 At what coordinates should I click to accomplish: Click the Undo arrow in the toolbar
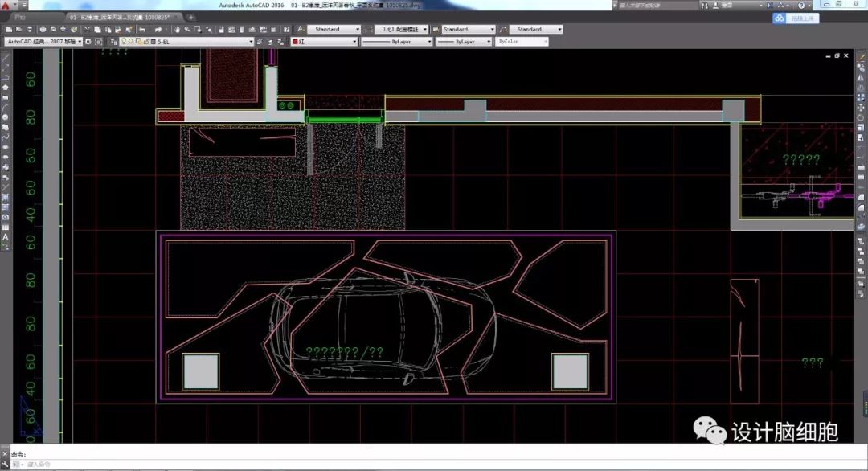click(142, 30)
